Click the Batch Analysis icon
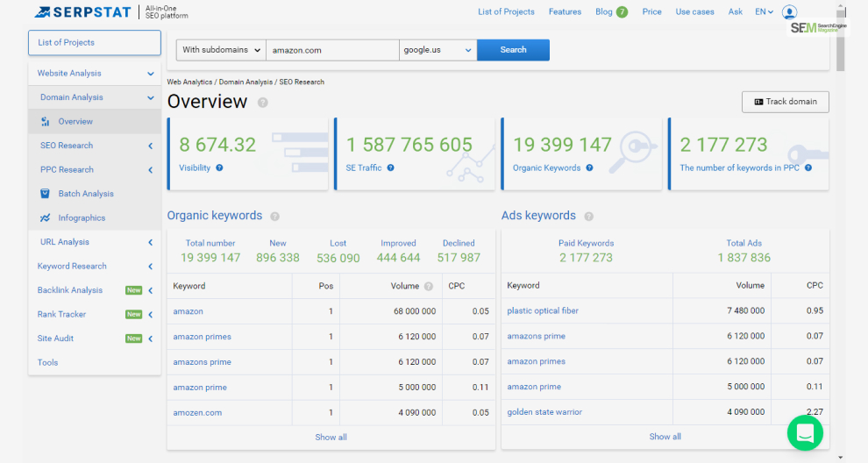The image size is (868, 463). [46, 193]
